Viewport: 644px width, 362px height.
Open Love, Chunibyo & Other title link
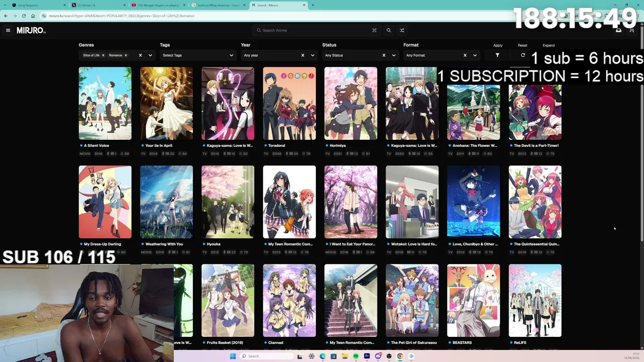coord(475,244)
